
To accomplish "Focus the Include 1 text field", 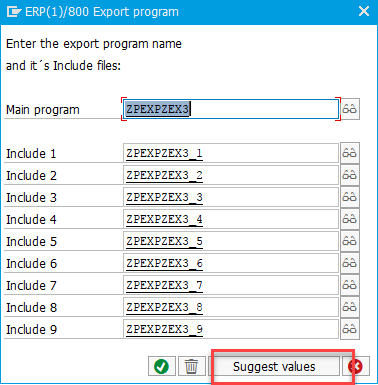I will click(231, 153).
